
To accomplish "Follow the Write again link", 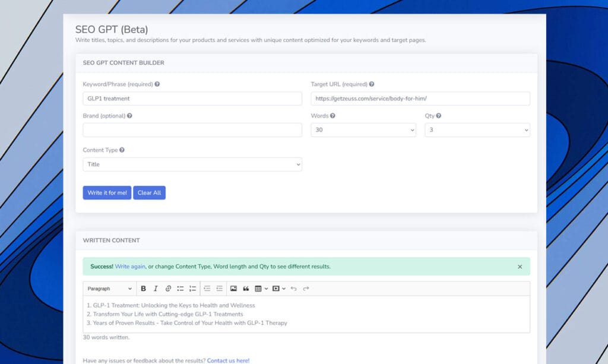I will pos(130,267).
